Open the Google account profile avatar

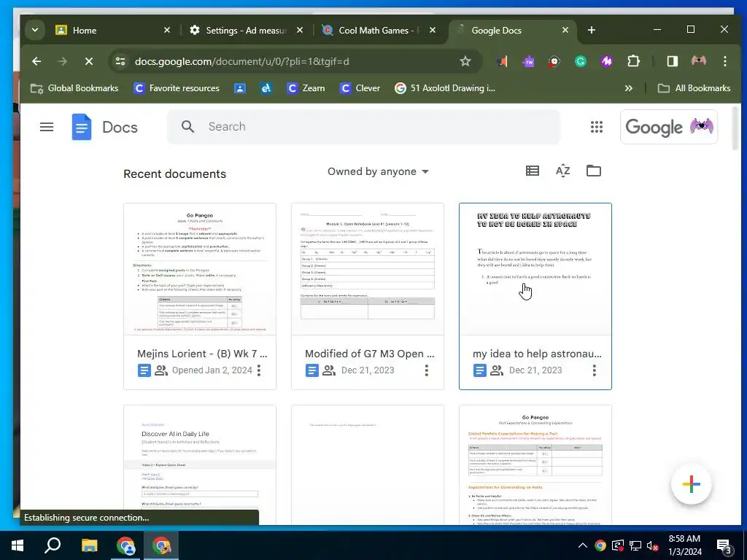701,127
